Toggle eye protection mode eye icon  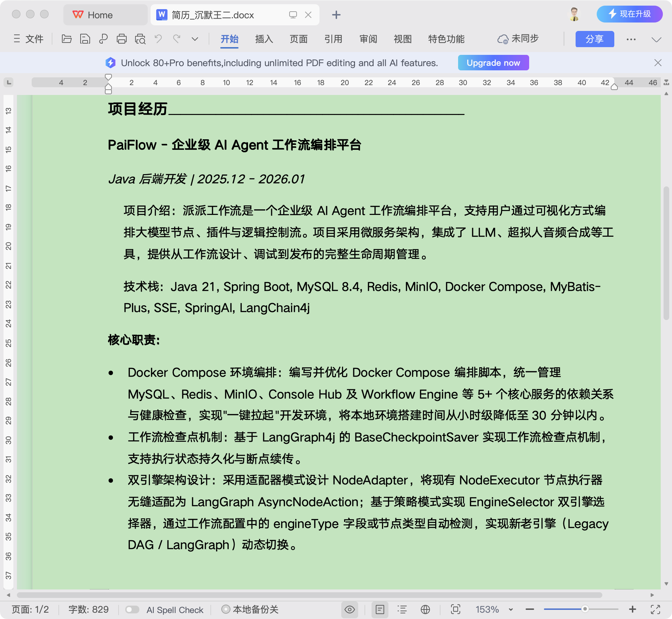349,610
